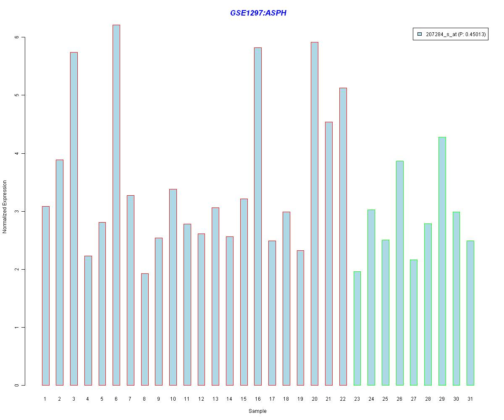Click x-axis label 3
The height and width of the screenshot is (420, 504).
[x=74, y=399]
